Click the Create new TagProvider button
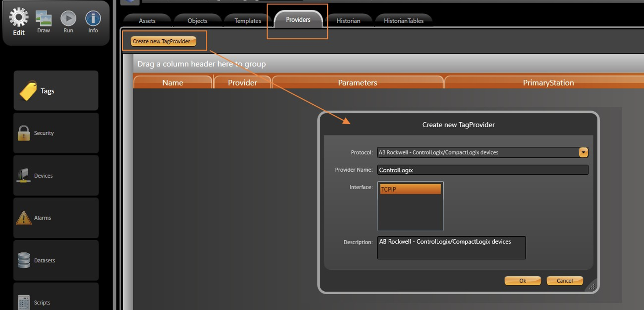This screenshot has height=310, width=644. 163,41
